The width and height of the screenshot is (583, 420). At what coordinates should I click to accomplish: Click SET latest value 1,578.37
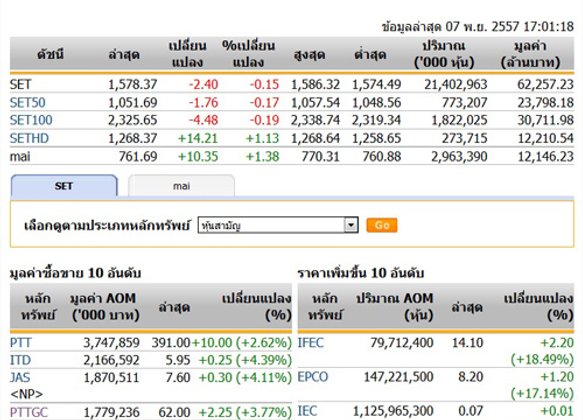[132, 85]
